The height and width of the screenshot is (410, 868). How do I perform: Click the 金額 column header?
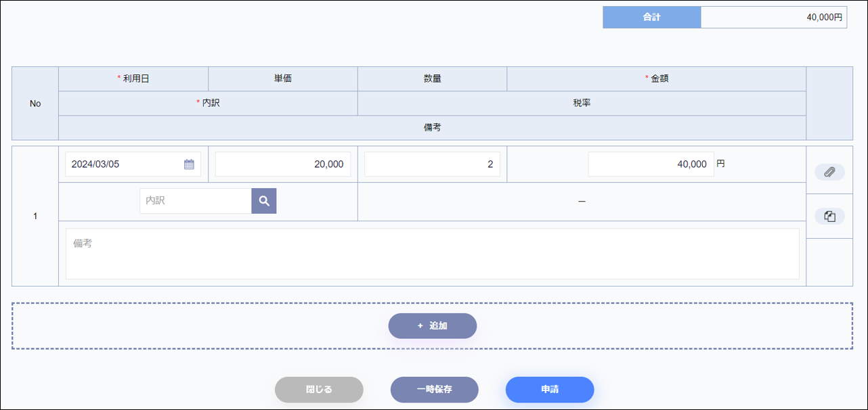click(x=657, y=78)
